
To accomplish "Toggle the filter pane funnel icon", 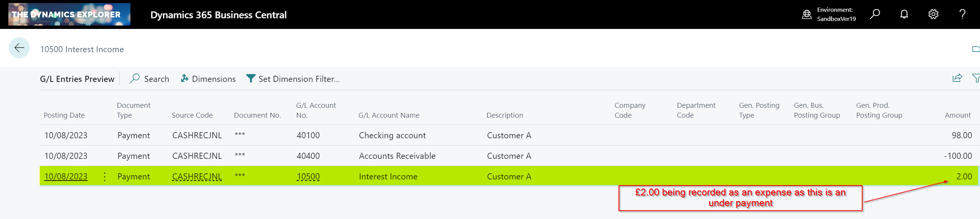I will coord(975,78).
